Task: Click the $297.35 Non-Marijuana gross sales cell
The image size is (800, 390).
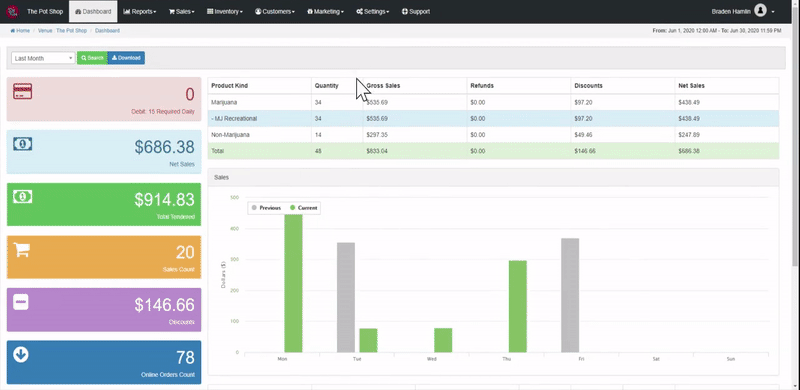Action: pyautogui.click(x=377, y=135)
